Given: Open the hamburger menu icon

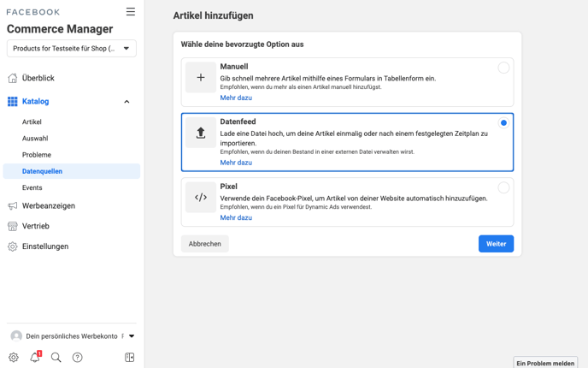Looking at the screenshot, I should tap(131, 12).
